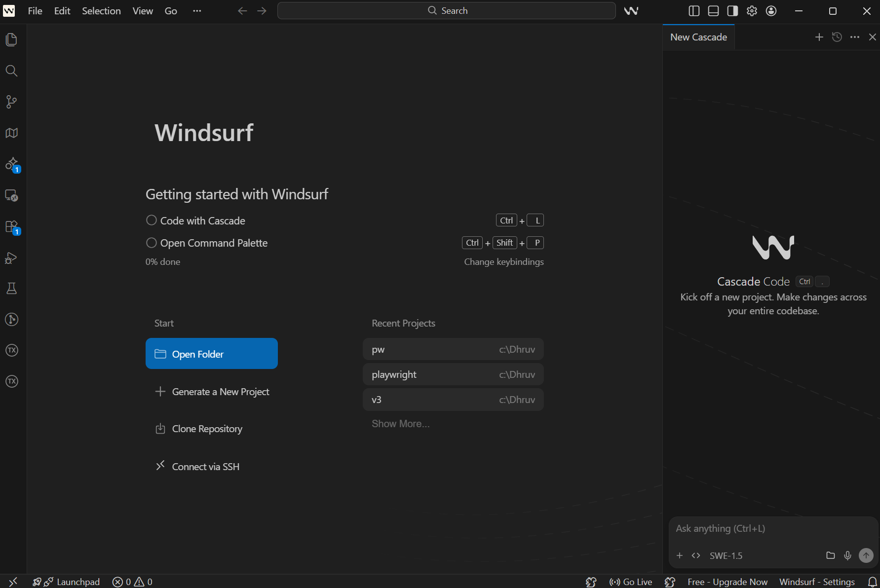880x588 pixels.
Task: Expand the menu bar overflow ellipsis
Action: (197, 11)
